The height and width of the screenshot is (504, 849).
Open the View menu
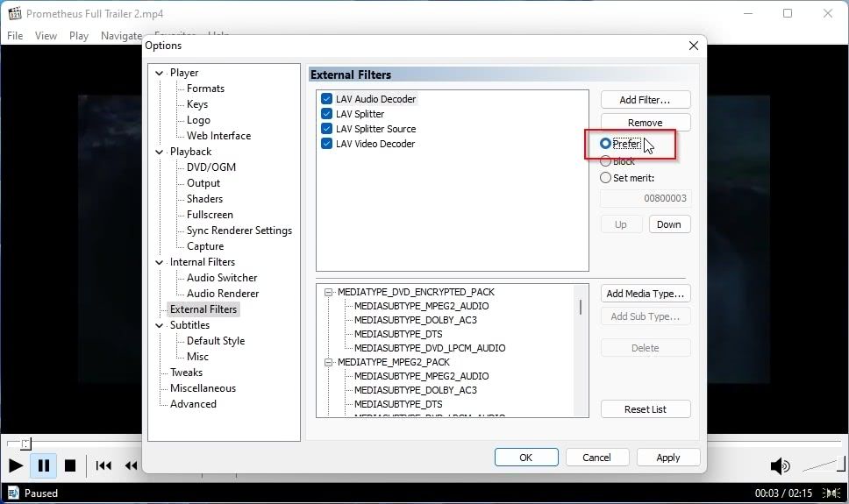pos(46,36)
